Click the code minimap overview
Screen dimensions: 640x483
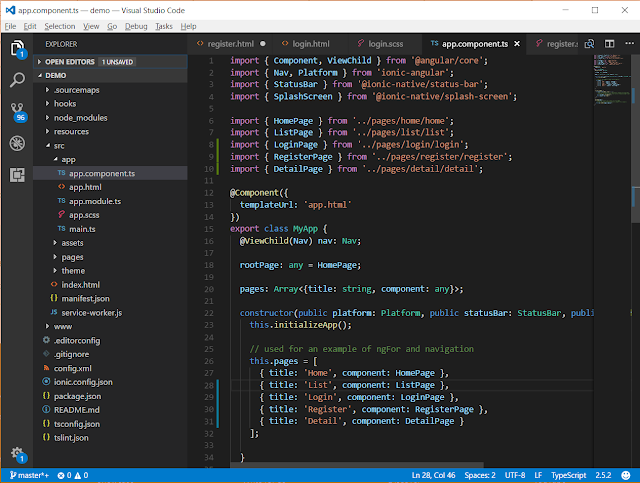tap(611, 80)
